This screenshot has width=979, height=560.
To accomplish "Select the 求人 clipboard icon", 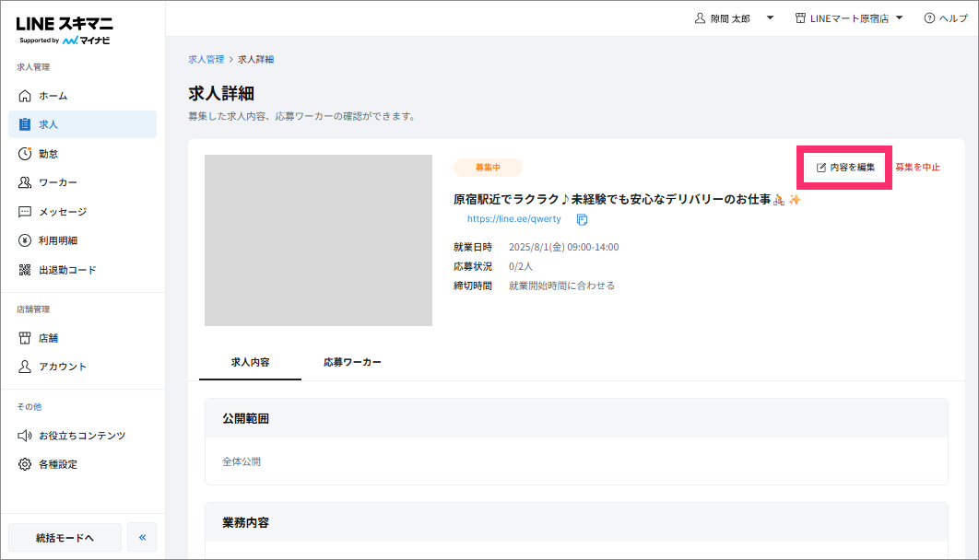I will [24, 124].
